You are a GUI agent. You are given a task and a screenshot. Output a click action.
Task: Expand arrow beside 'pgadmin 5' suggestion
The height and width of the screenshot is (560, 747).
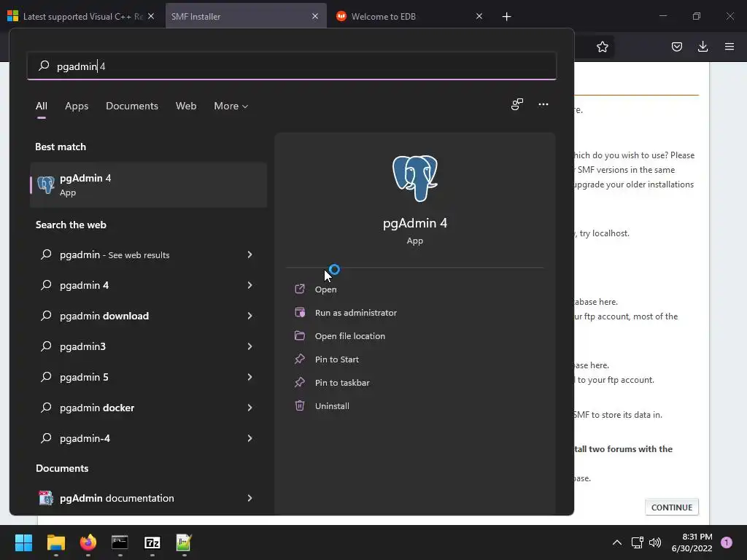(249, 377)
